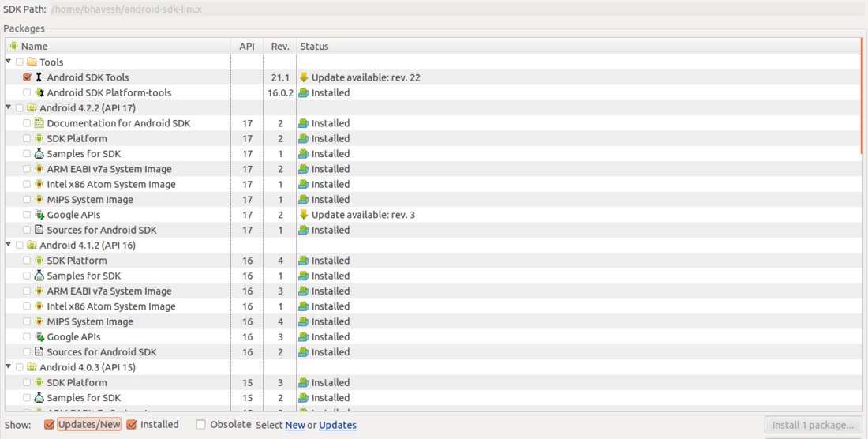The height and width of the screenshot is (439, 868).
Task: Click the API 17 SDK Platform android icon
Action: click(39, 138)
